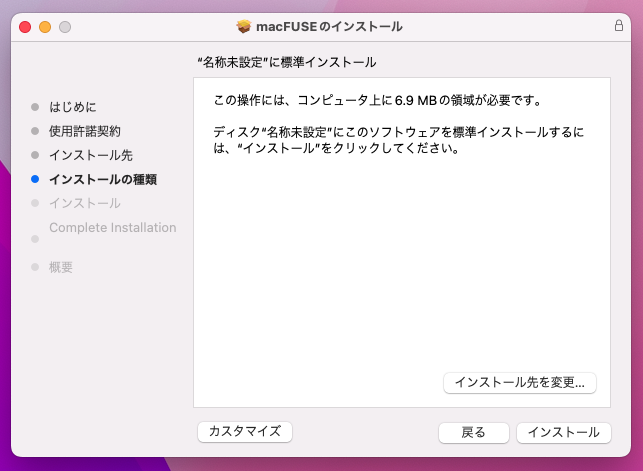Go back with the 戻る button

(473, 432)
